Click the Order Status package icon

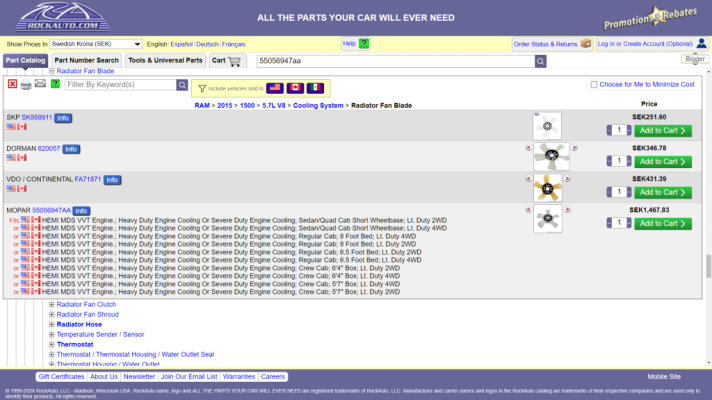click(x=586, y=44)
